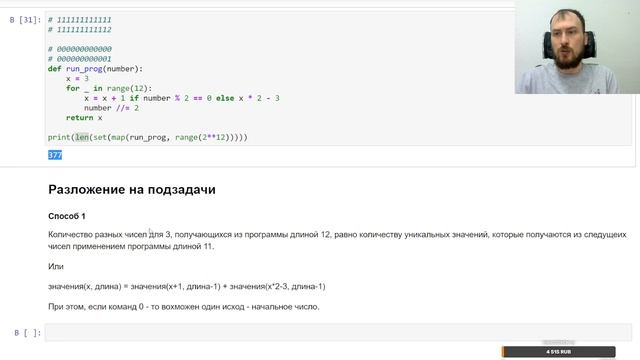Select the highlighted output value 377
Screen dimensions: 640x360
[x=55, y=155]
